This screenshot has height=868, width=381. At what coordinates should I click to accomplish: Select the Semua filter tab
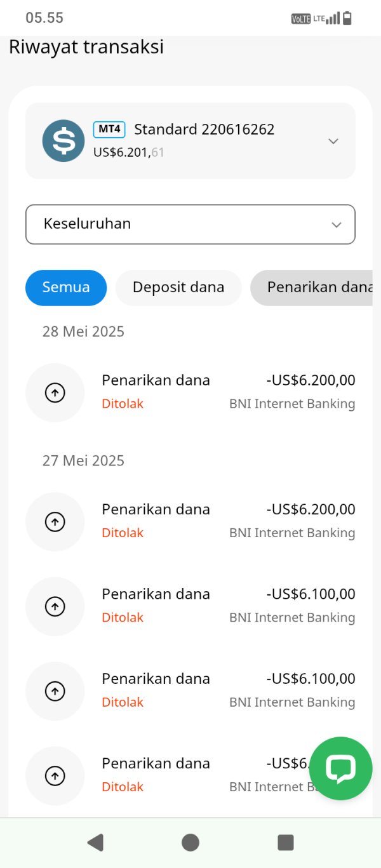[x=66, y=288]
